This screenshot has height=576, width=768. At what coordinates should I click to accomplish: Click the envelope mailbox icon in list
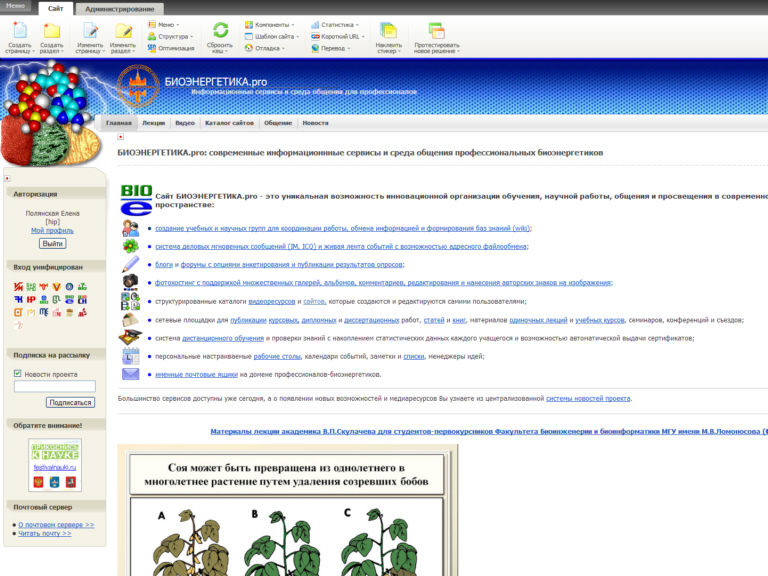[x=130, y=374]
